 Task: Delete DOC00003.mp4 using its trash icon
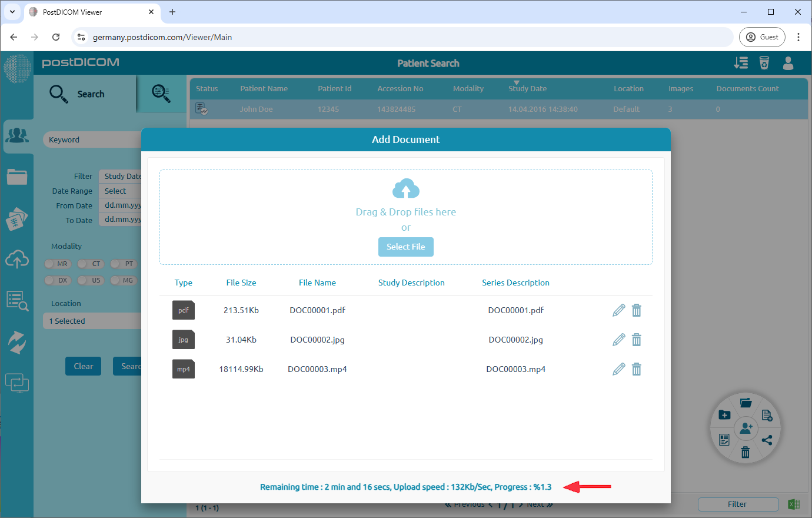pos(637,368)
